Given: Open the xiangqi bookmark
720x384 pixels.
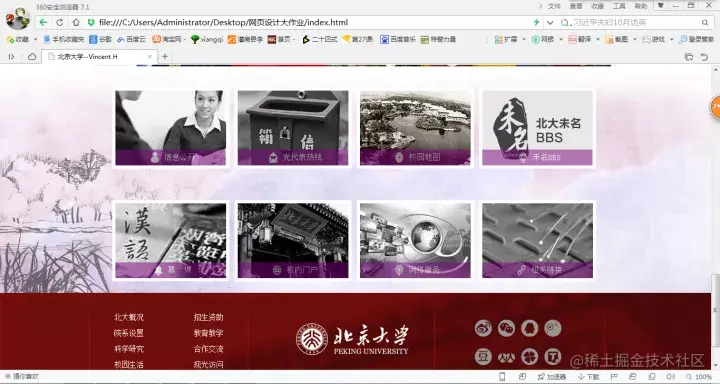Looking at the screenshot, I should 207,40.
